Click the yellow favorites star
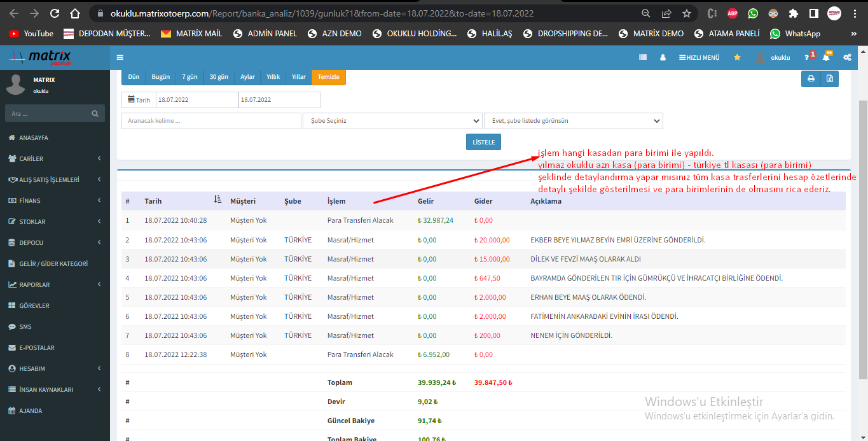This screenshot has height=441, width=868. 737,57
